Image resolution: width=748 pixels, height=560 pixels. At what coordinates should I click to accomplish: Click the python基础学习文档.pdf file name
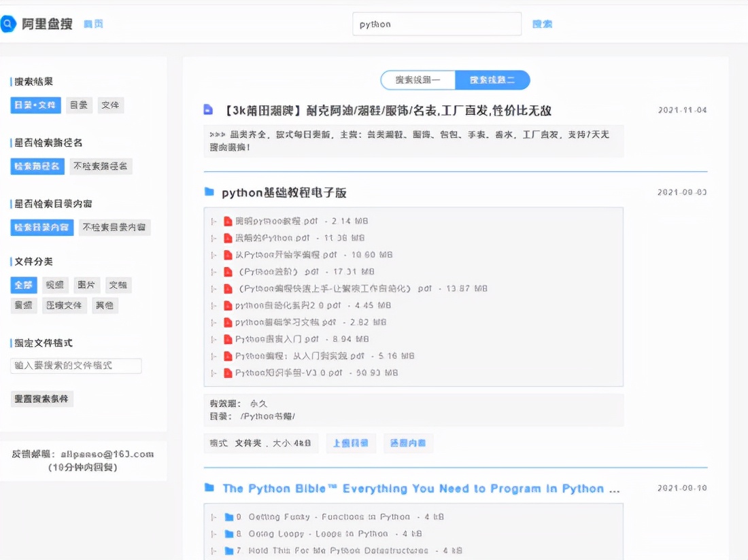286,323
